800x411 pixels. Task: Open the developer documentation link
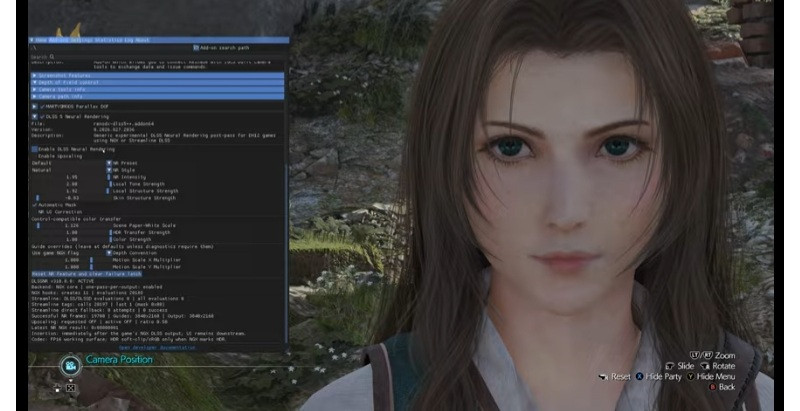[157, 348]
